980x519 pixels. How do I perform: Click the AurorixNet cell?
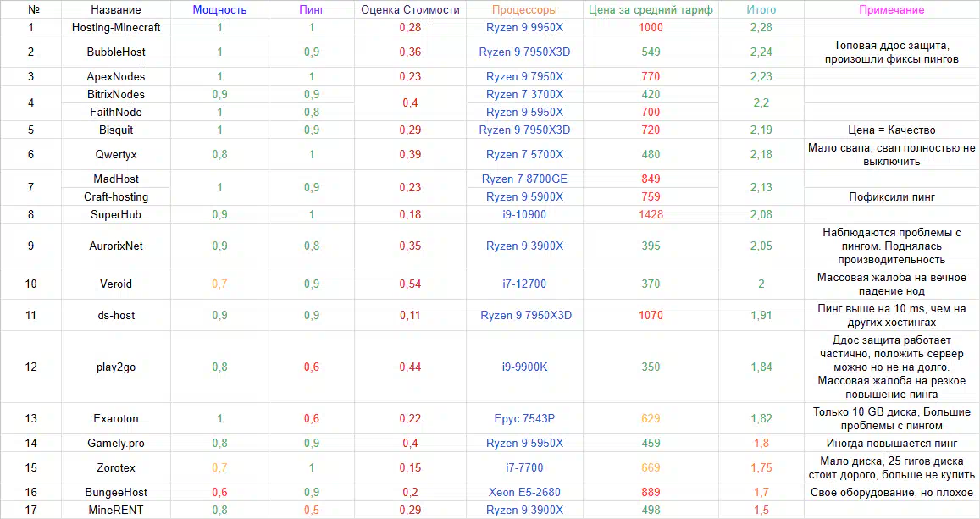[116, 246]
